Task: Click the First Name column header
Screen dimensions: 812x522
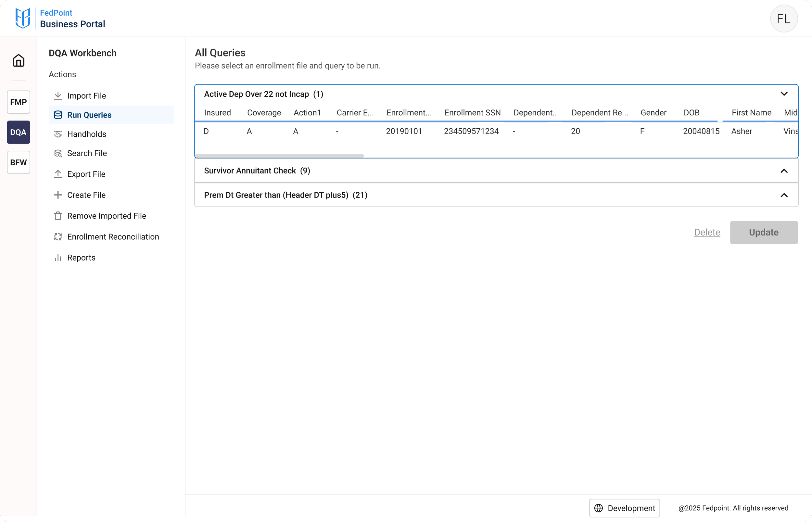Action: coord(751,112)
